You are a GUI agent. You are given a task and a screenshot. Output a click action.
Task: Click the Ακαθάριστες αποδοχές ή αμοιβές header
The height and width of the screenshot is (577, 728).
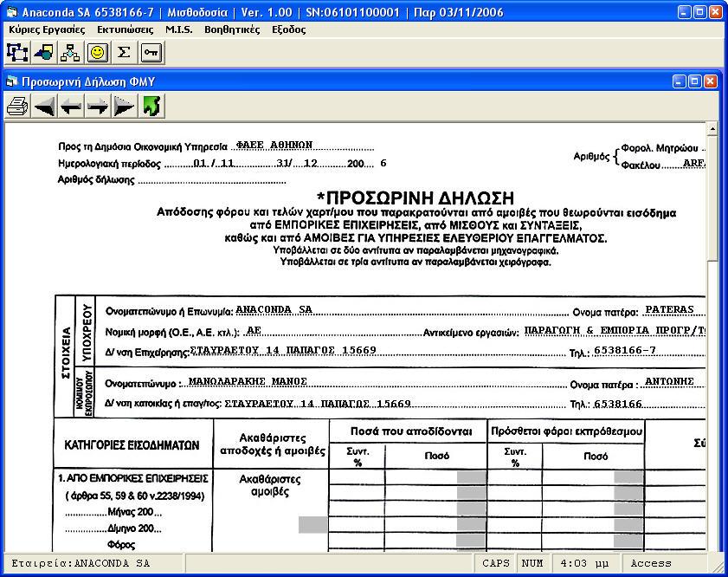[273, 444]
